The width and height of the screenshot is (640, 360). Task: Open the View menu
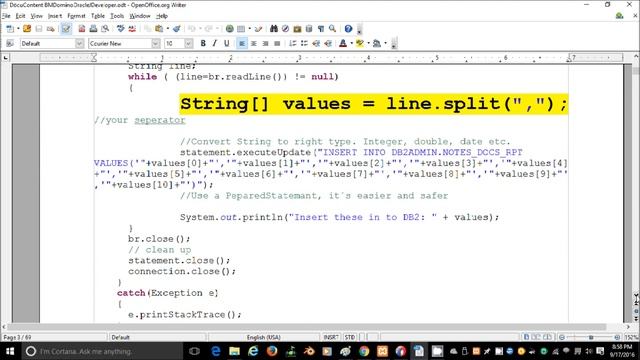tap(37, 16)
